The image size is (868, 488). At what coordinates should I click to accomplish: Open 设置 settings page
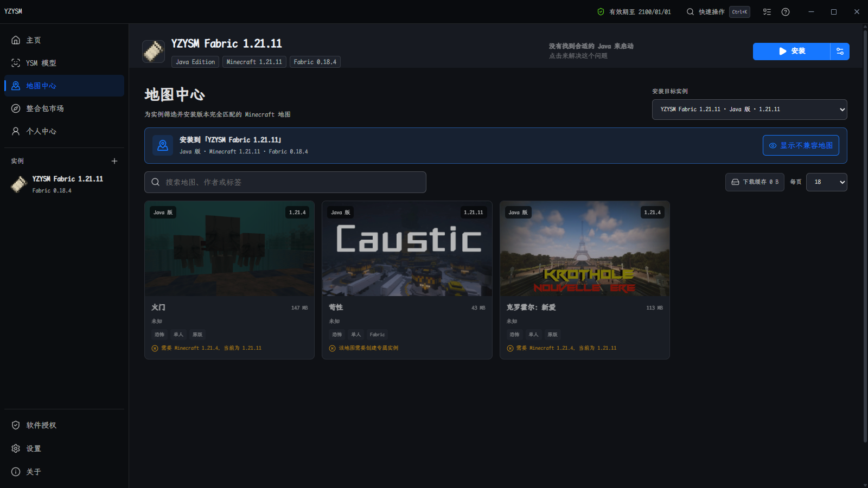(x=64, y=448)
